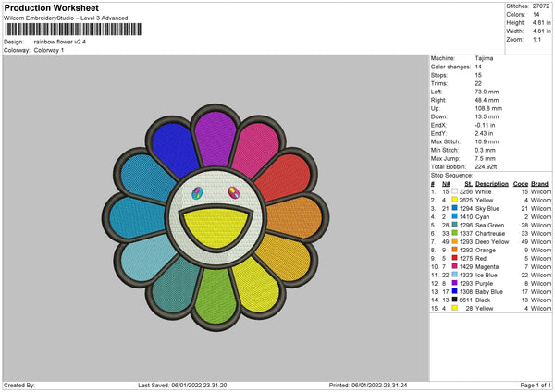The height and width of the screenshot is (392, 555).
Task: Select the Orange thread swatch
Action: point(454,250)
